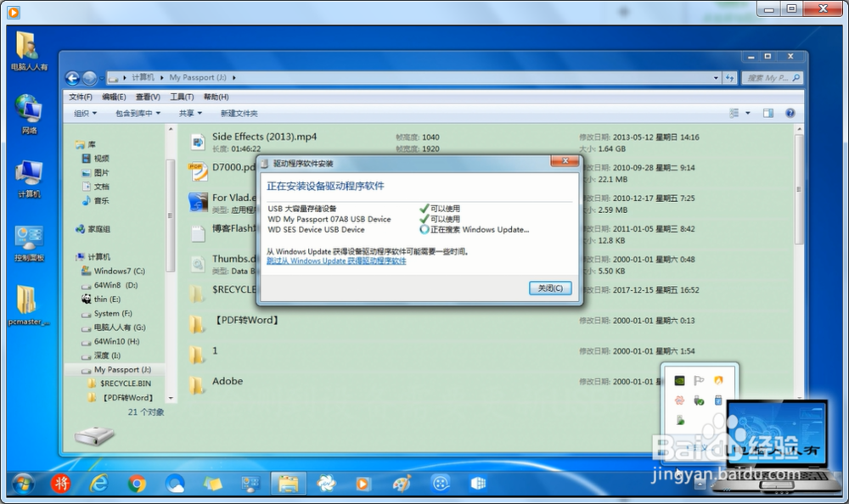This screenshot has height=504, width=849.
Task: Click arrow after 计算机 in address bar
Action: 161,78
